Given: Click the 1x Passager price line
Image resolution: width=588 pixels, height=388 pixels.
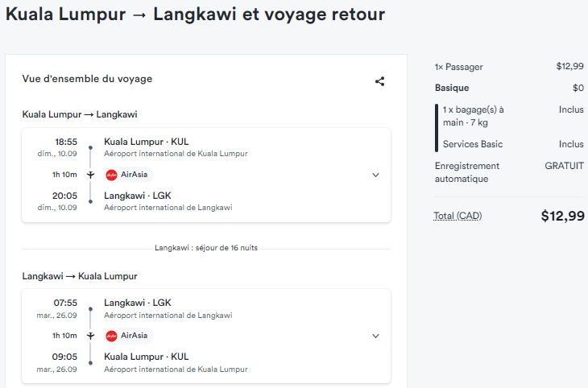Looking at the screenshot, I should click(509, 67).
